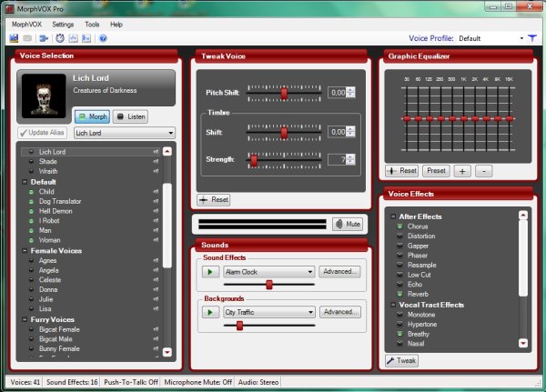Open the Tools menu

92,25
